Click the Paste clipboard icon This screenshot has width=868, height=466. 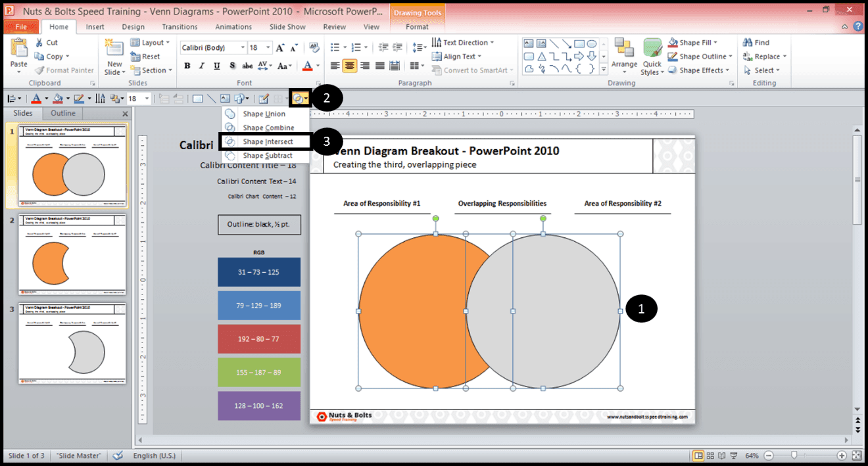tap(19, 48)
